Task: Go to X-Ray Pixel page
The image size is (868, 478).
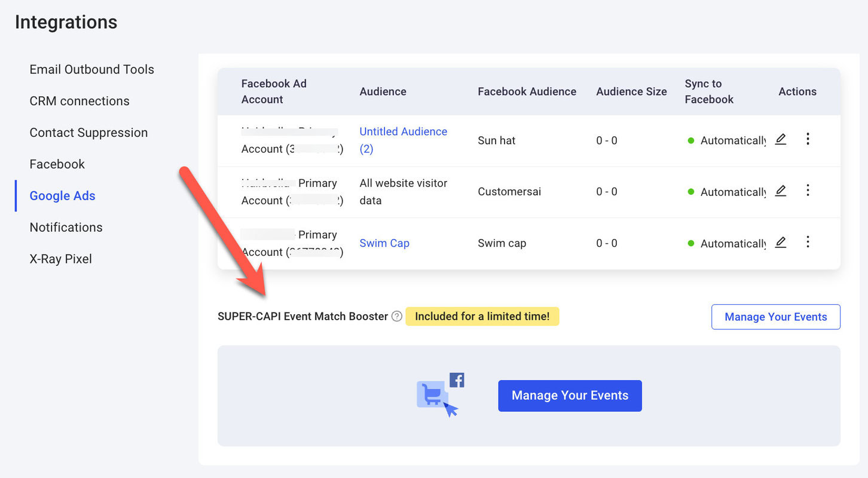Action: pos(61,259)
